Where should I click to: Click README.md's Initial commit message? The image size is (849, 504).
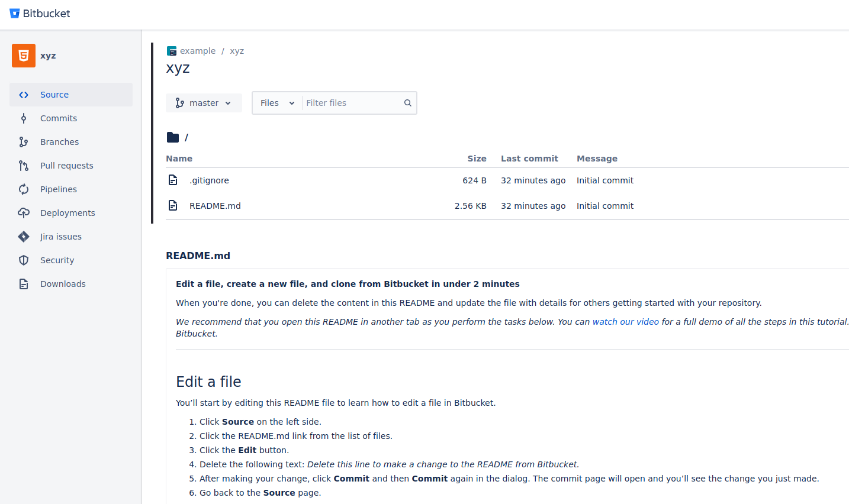tap(605, 206)
